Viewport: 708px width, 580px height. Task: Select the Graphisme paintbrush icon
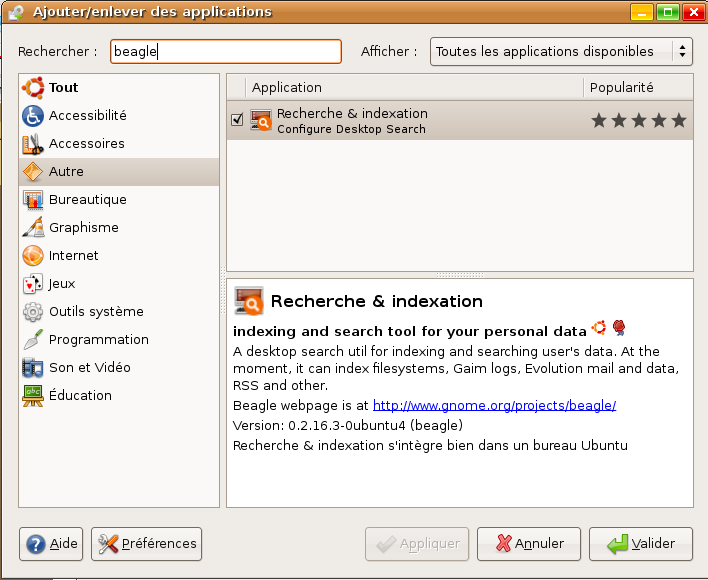point(33,227)
